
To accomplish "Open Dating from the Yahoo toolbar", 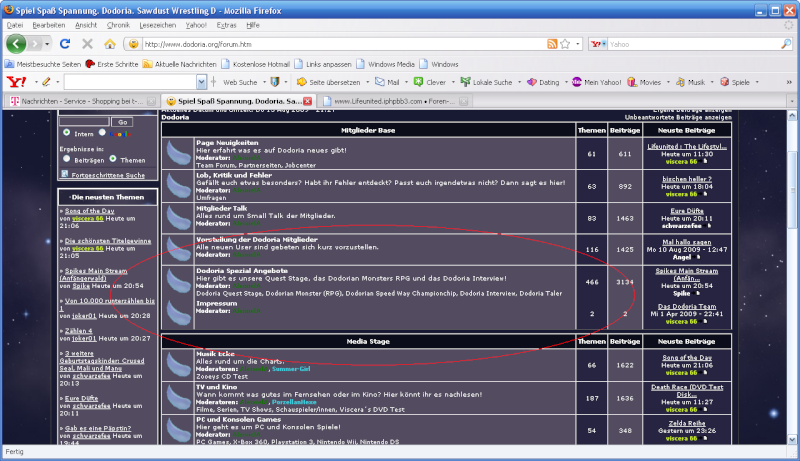I will pyautogui.click(x=543, y=82).
